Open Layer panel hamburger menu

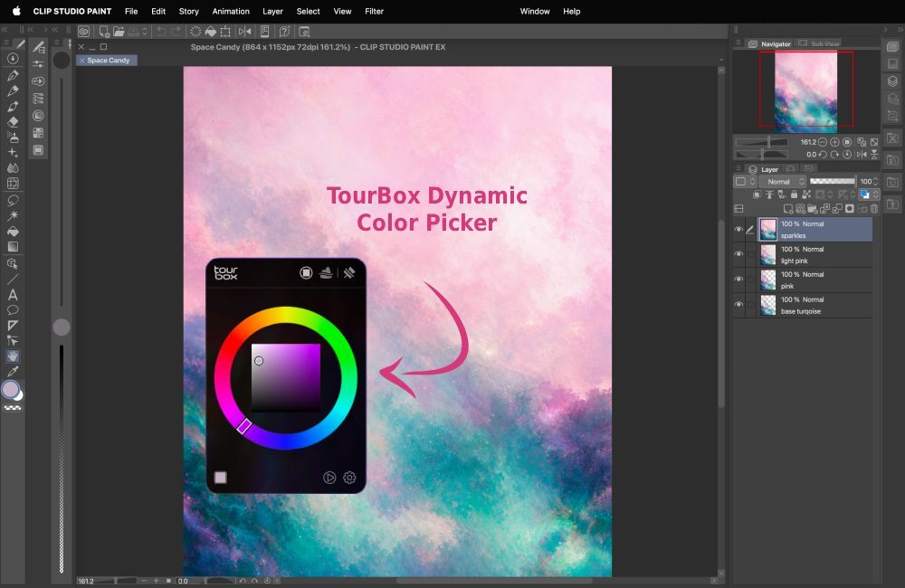[738, 168]
